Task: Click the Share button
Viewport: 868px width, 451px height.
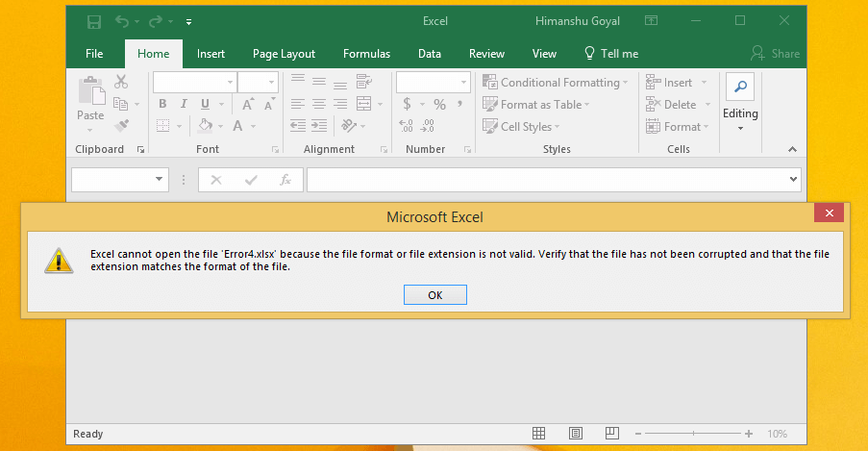Action: [x=775, y=54]
